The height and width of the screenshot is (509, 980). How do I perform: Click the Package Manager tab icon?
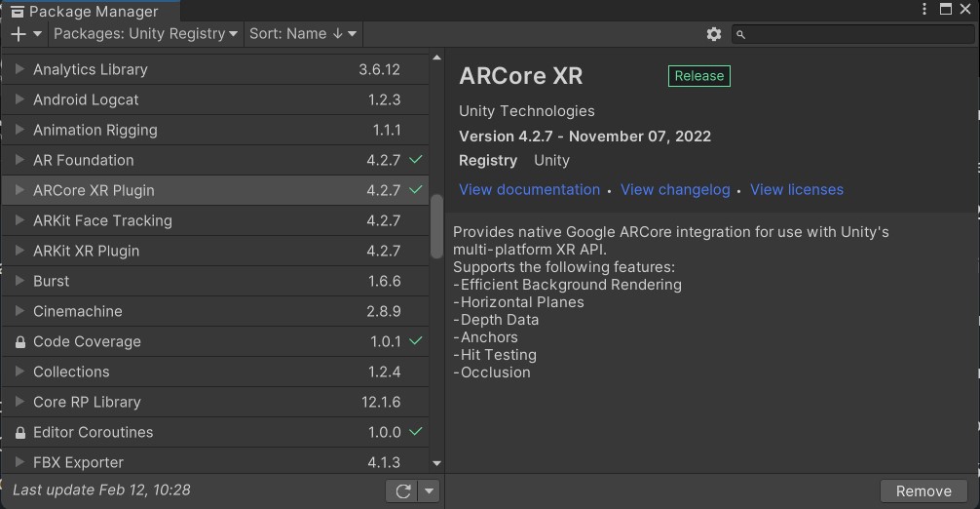pos(18,12)
